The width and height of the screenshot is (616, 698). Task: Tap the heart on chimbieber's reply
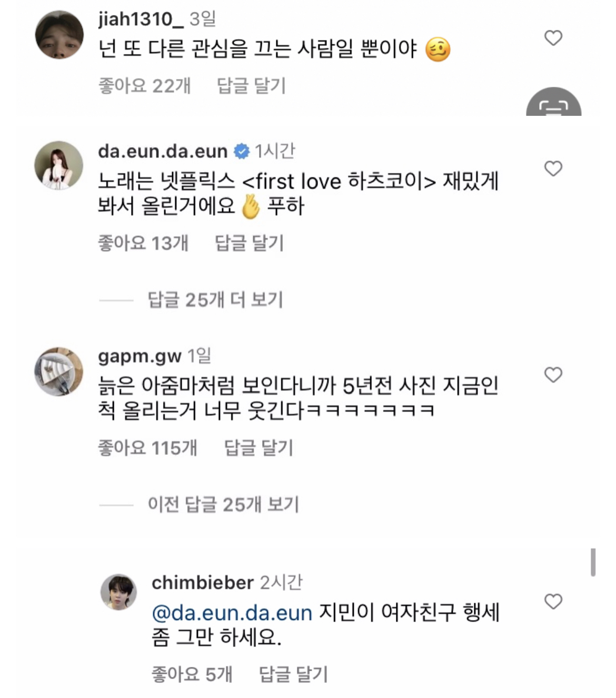click(x=553, y=601)
